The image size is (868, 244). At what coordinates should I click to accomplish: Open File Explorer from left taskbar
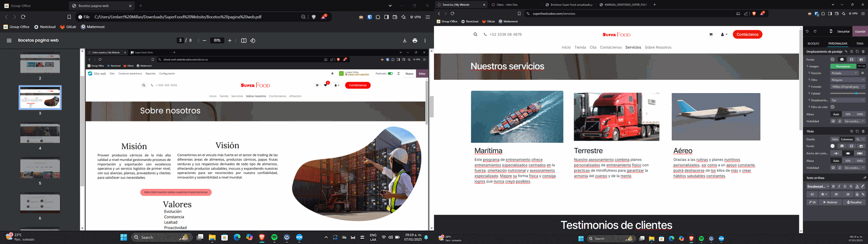pos(212,237)
